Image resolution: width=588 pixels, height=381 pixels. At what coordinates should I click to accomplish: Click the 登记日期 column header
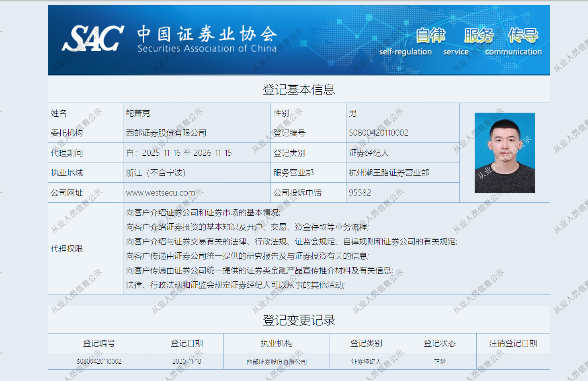tap(186, 343)
